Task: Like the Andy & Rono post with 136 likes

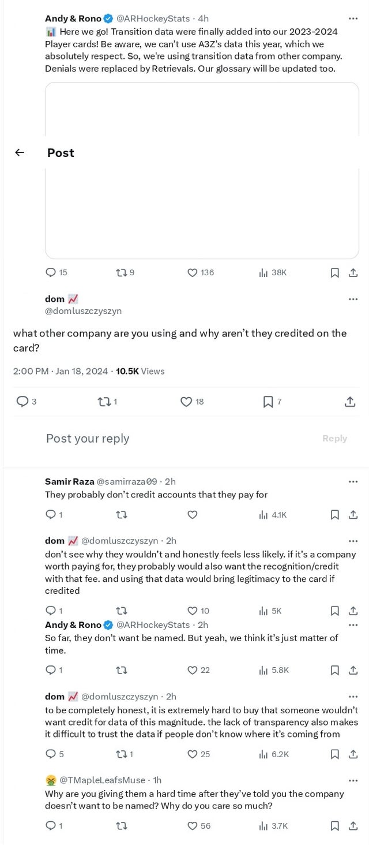Action: (193, 273)
